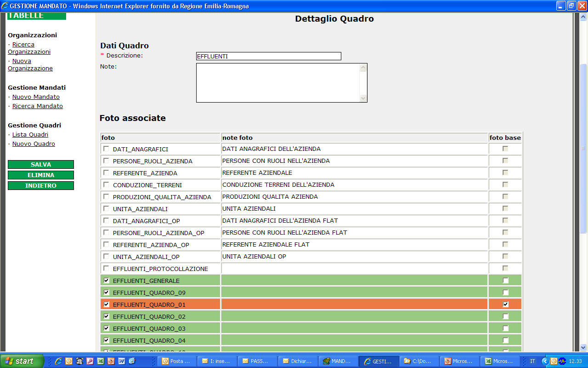The height and width of the screenshot is (368, 588).
Task: Check the EFFLUENTI_PROTOCOLLAZIONE foto checkbox
Action: (x=107, y=268)
